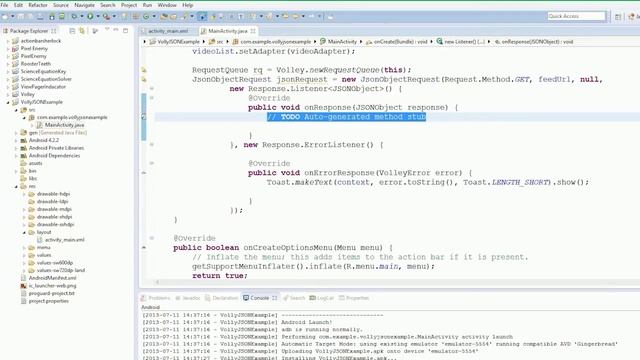Click the ic_launcher-web.png file icon
Viewport: 640px width, 360px height.
tap(24, 286)
